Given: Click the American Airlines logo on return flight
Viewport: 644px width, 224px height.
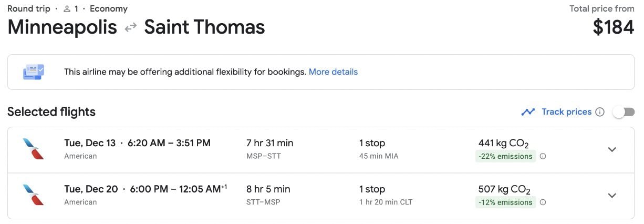Looking at the screenshot, I should 34,195.
